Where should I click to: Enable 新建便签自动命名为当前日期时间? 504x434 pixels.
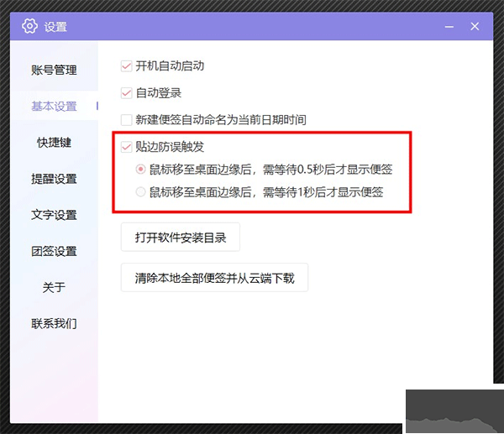click(127, 120)
